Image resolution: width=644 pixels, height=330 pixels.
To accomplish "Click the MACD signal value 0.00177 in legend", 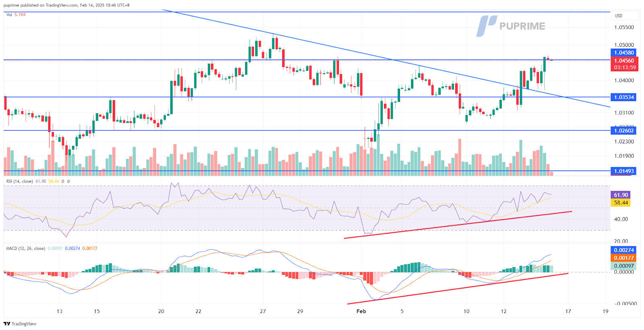I will [90, 248].
